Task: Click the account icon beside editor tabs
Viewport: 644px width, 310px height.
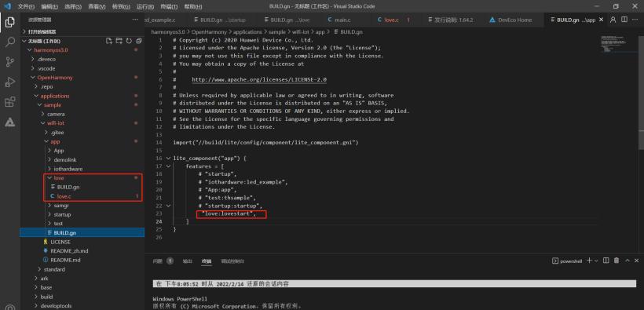Action: (x=613, y=20)
